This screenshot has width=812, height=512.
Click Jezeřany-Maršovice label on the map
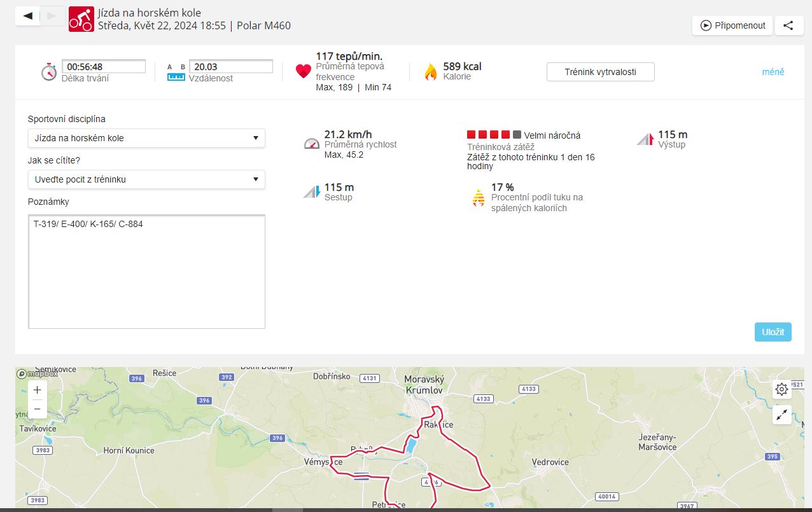[x=657, y=441]
